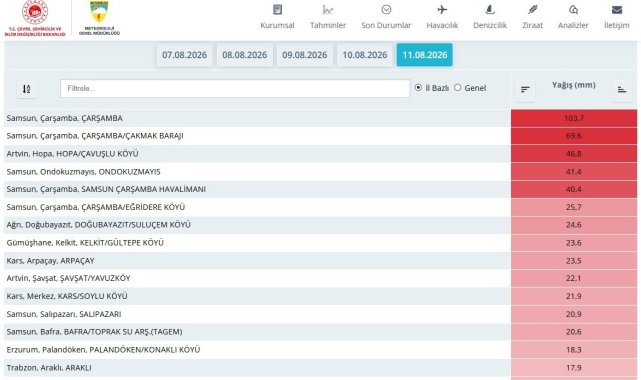
Task: Click rainfall value 21,9
Action: point(574,296)
